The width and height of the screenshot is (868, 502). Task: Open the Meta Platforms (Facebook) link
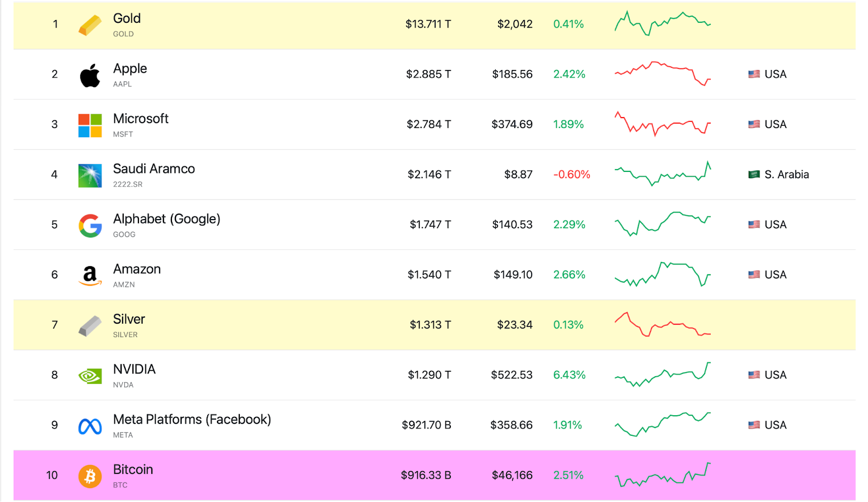(x=192, y=420)
